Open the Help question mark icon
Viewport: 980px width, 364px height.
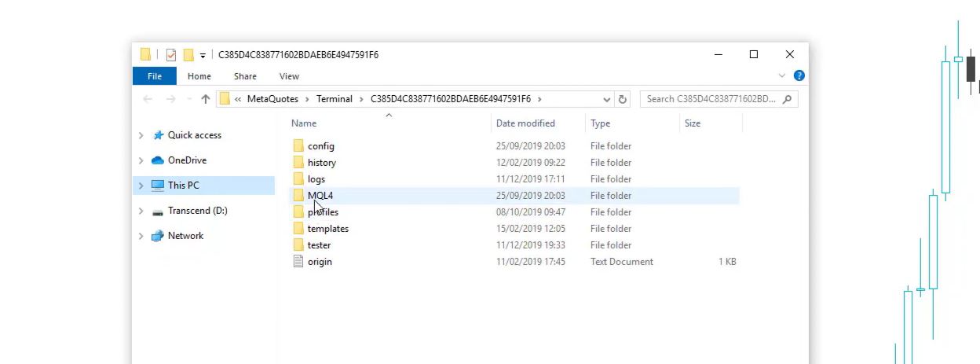(799, 76)
